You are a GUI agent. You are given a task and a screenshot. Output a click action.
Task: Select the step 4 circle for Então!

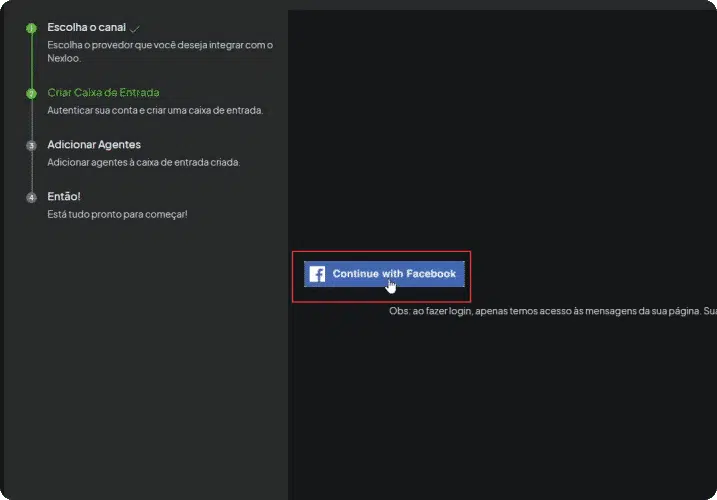pyautogui.click(x=31, y=198)
